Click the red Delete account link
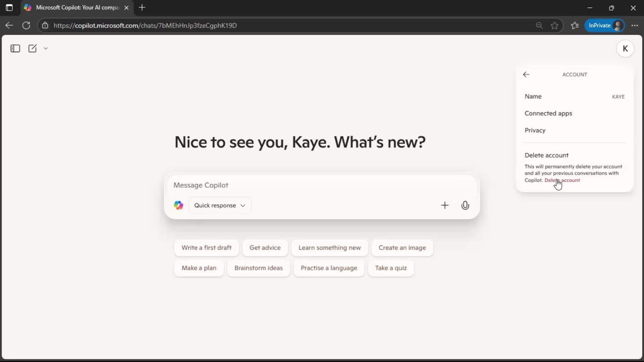The width and height of the screenshot is (644, 362). (562, 180)
